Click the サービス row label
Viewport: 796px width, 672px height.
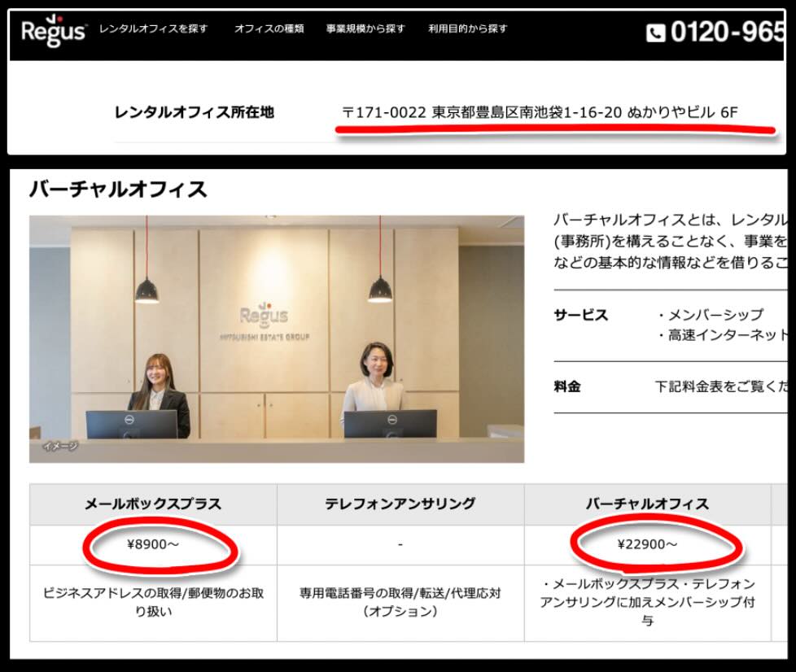tap(581, 315)
